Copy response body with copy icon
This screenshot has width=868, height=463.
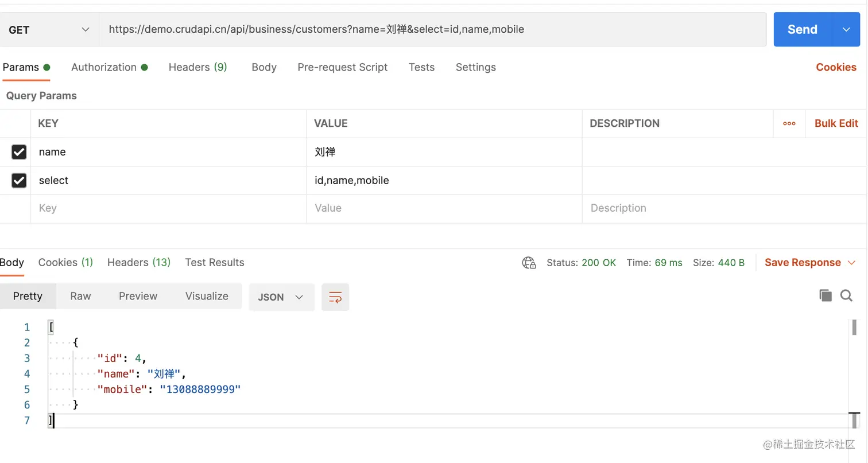(826, 295)
